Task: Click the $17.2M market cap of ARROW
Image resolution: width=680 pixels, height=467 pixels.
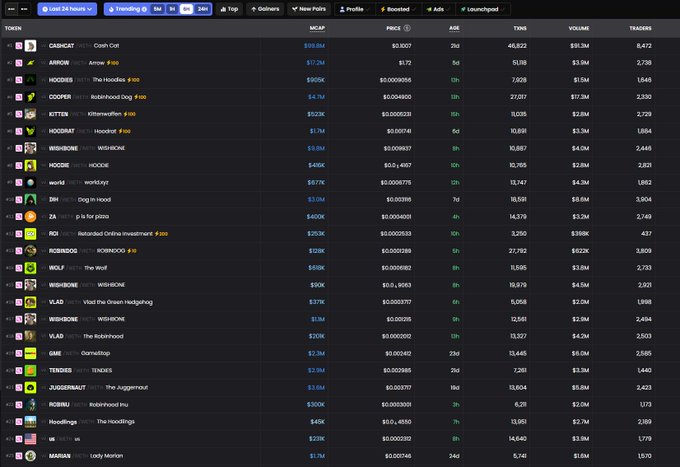Action: 315,63
